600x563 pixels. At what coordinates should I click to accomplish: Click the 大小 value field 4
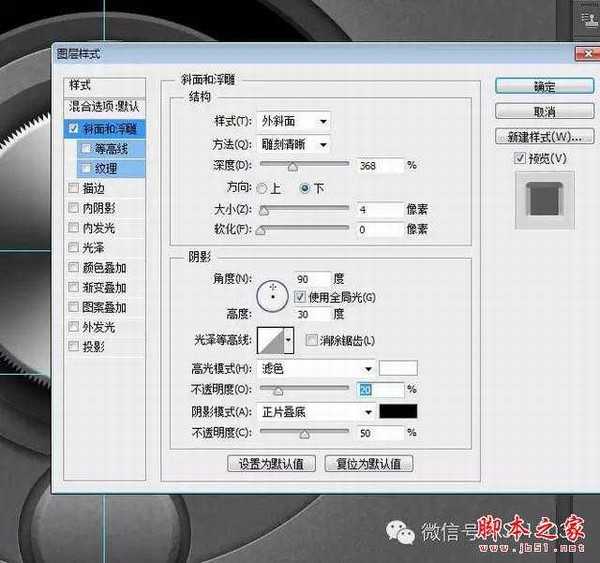[x=380, y=209]
